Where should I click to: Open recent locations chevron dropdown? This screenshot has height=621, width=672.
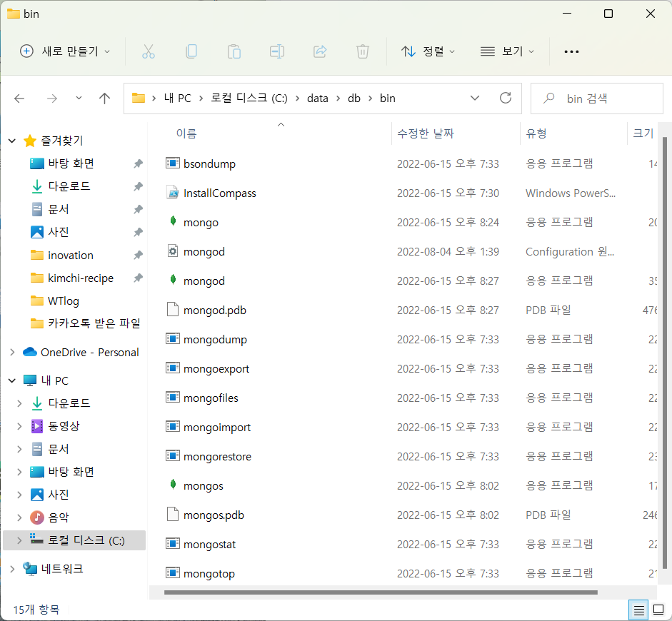pyautogui.click(x=79, y=98)
